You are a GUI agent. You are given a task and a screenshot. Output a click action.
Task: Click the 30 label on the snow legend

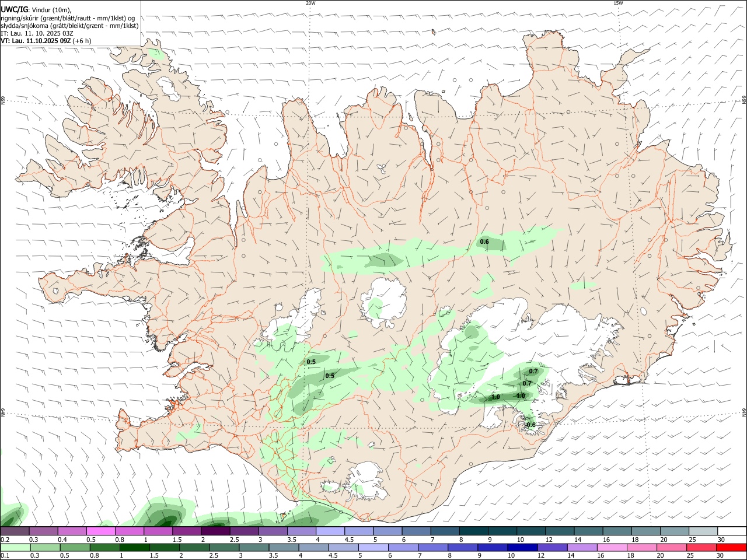[721, 540]
